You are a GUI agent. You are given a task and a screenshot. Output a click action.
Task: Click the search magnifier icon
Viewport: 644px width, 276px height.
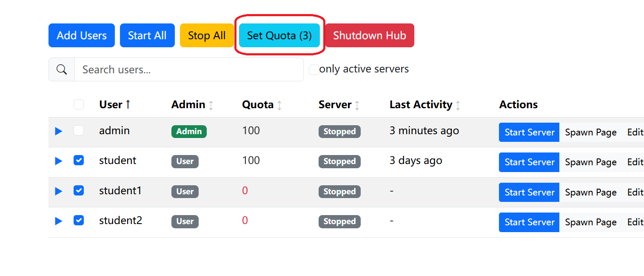click(x=62, y=69)
